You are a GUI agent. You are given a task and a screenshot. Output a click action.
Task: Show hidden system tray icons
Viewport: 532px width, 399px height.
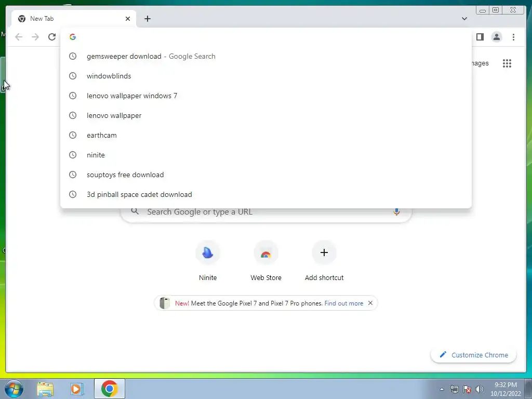[x=442, y=389]
